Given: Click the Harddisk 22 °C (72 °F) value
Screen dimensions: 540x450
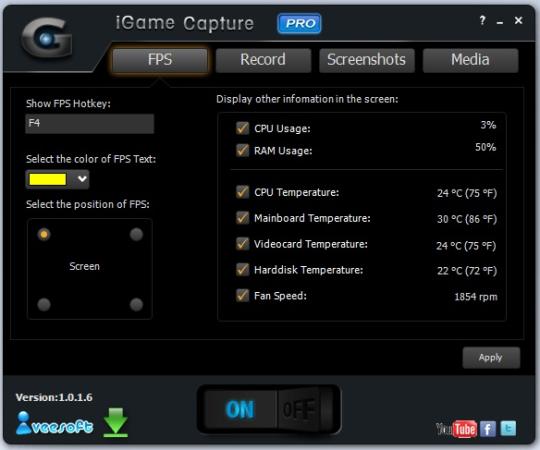Looking at the screenshot, I should point(467,271).
